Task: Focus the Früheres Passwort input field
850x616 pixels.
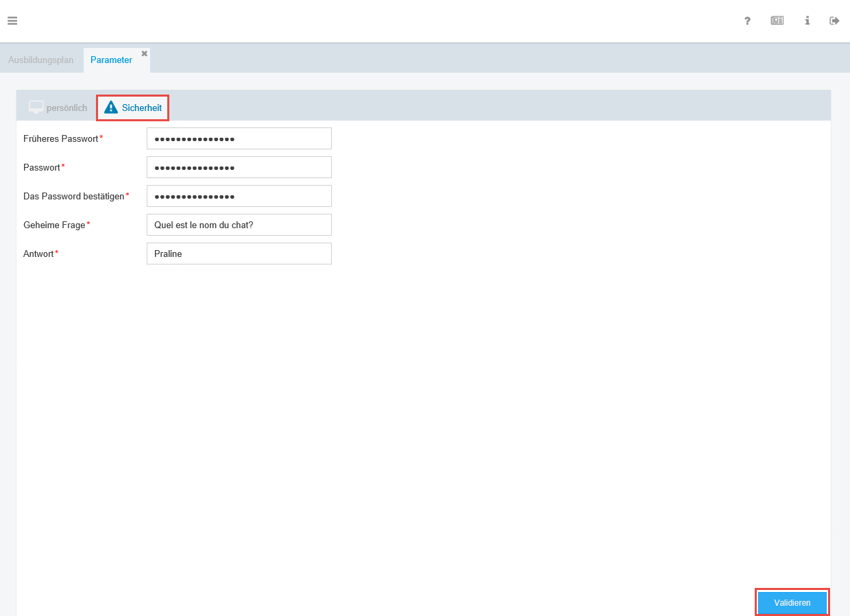Action: (x=239, y=138)
